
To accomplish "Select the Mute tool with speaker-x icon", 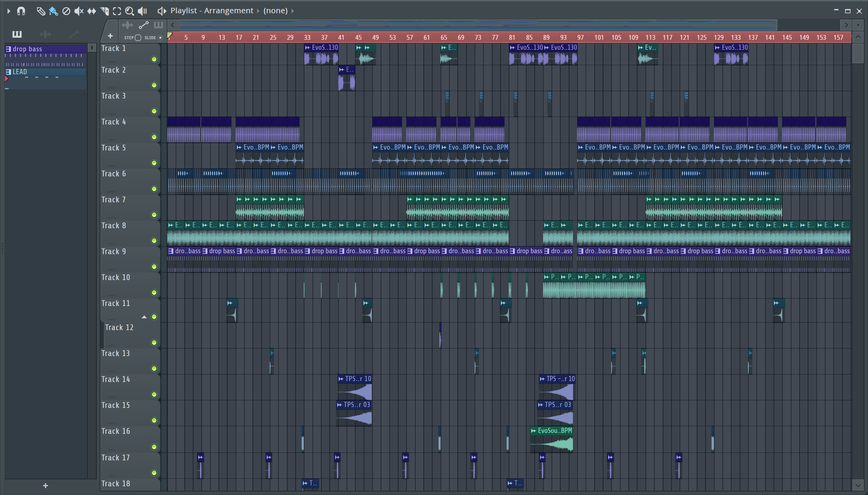I will coord(79,11).
